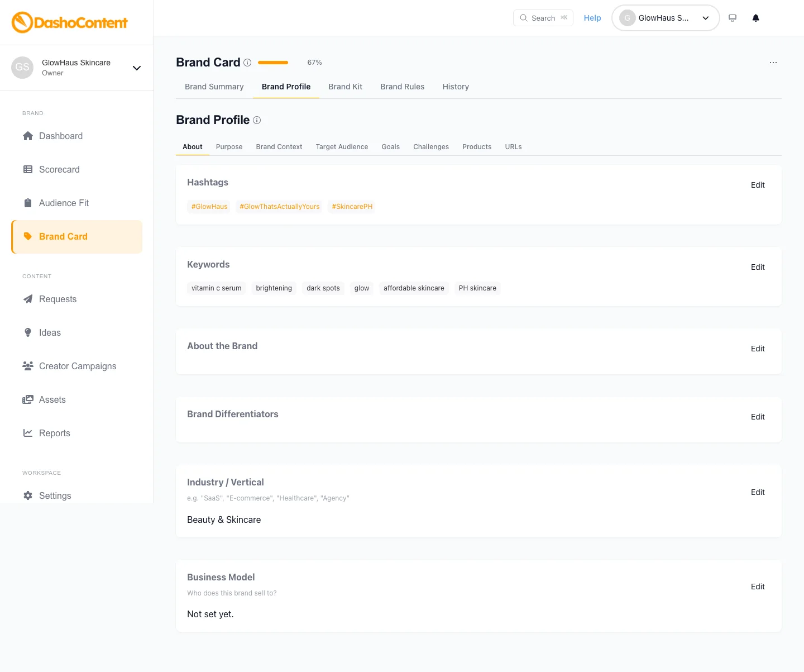
Task: Click the Help link
Action: [x=592, y=18]
